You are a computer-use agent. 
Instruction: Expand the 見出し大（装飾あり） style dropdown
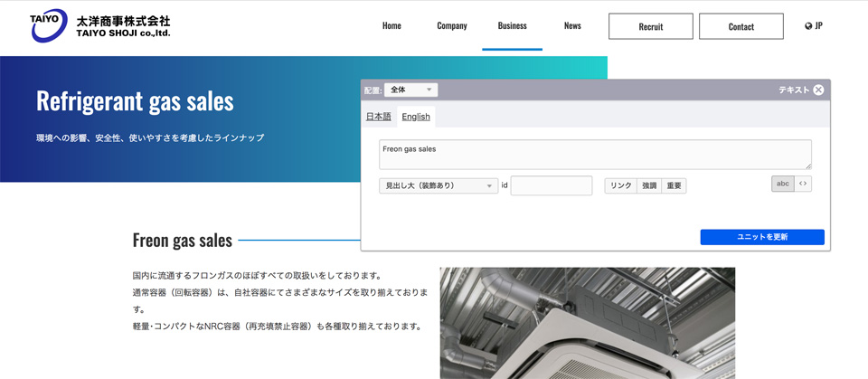tap(439, 185)
